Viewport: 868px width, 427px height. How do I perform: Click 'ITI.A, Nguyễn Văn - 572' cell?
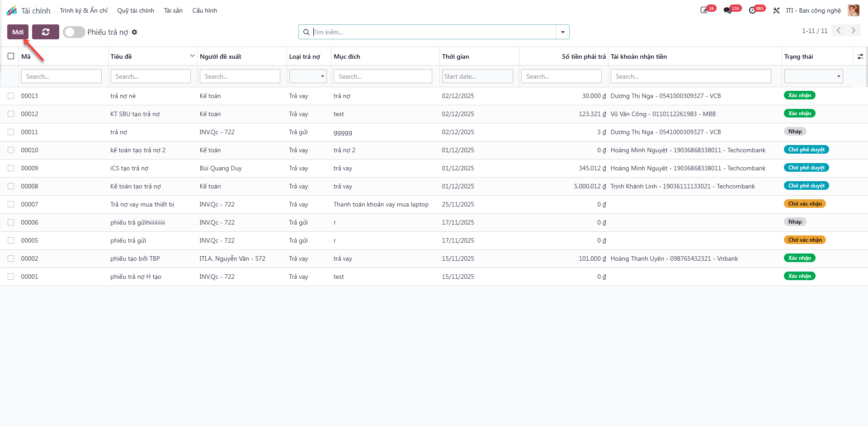click(x=232, y=258)
